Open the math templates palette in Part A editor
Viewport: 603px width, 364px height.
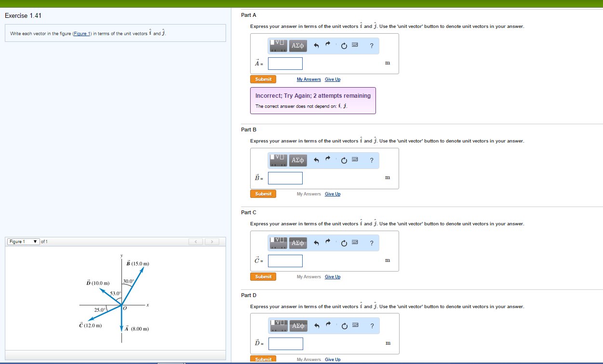tap(277, 45)
